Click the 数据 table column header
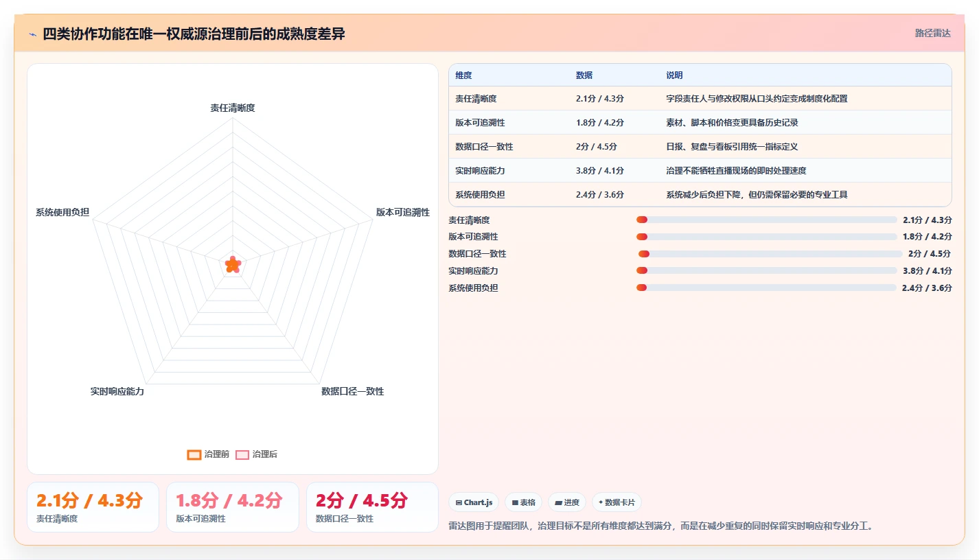 584,75
